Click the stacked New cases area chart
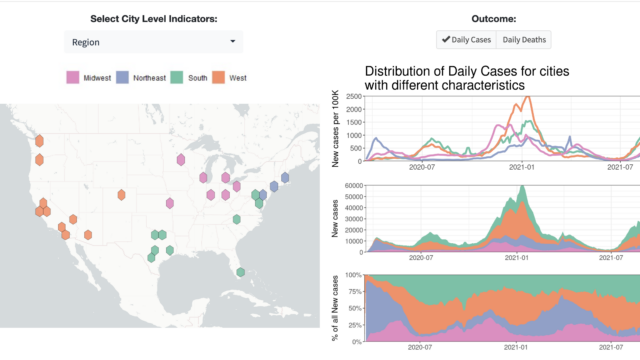The height and width of the screenshot is (360, 640). (x=502, y=219)
